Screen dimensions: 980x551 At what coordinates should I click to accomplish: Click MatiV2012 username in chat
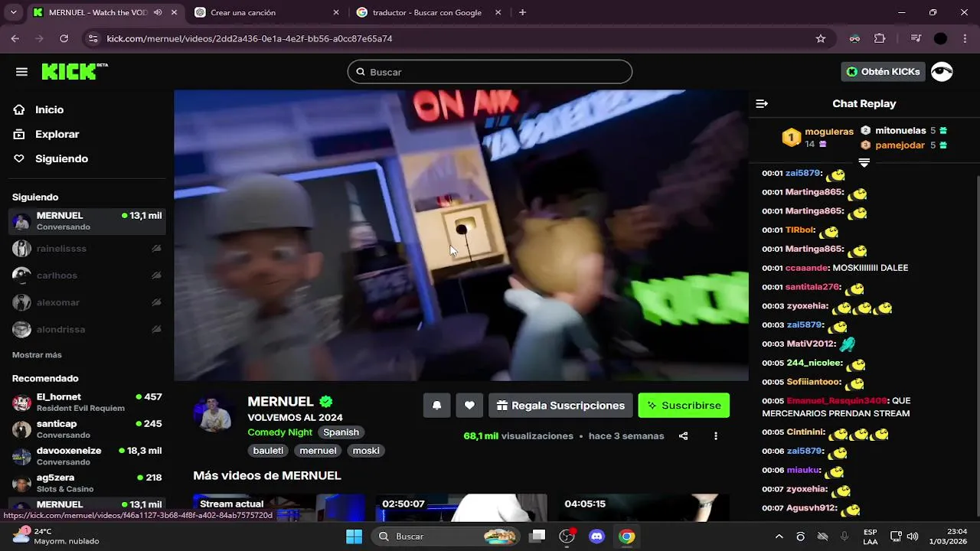(x=811, y=344)
